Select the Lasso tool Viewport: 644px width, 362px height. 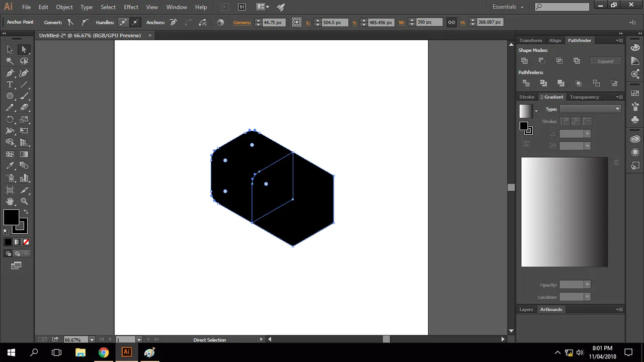(24, 61)
